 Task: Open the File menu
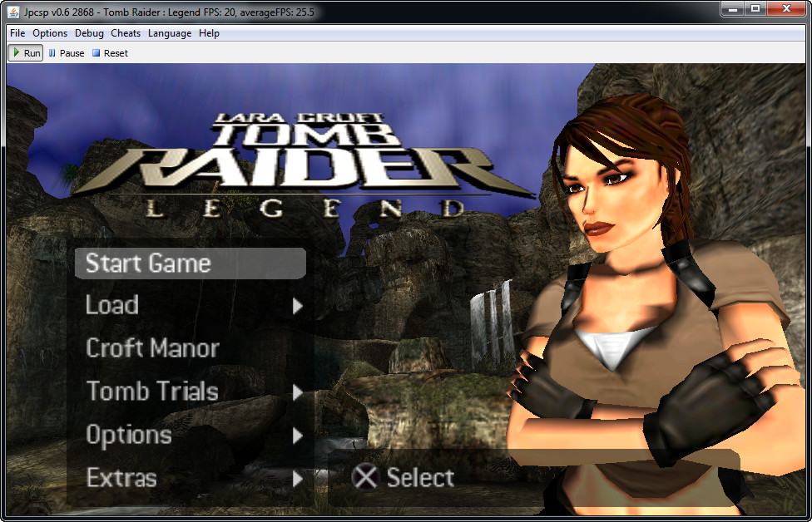[17, 33]
